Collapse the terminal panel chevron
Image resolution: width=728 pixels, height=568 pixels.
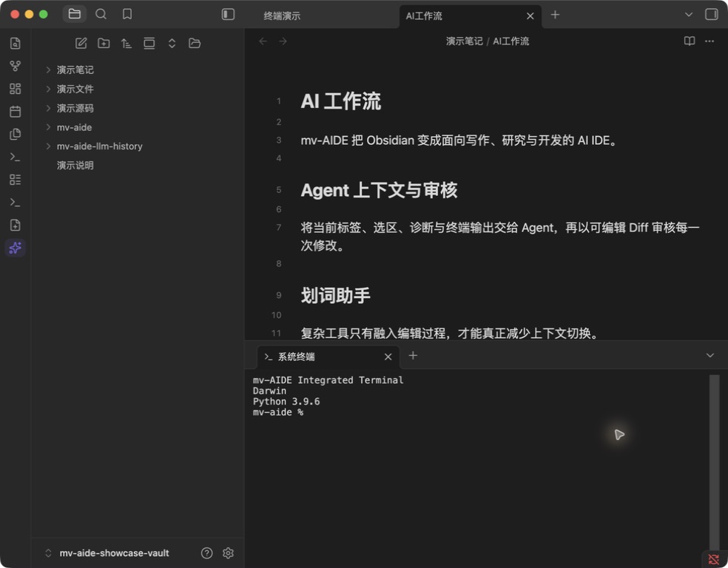[x=710, y=356]
